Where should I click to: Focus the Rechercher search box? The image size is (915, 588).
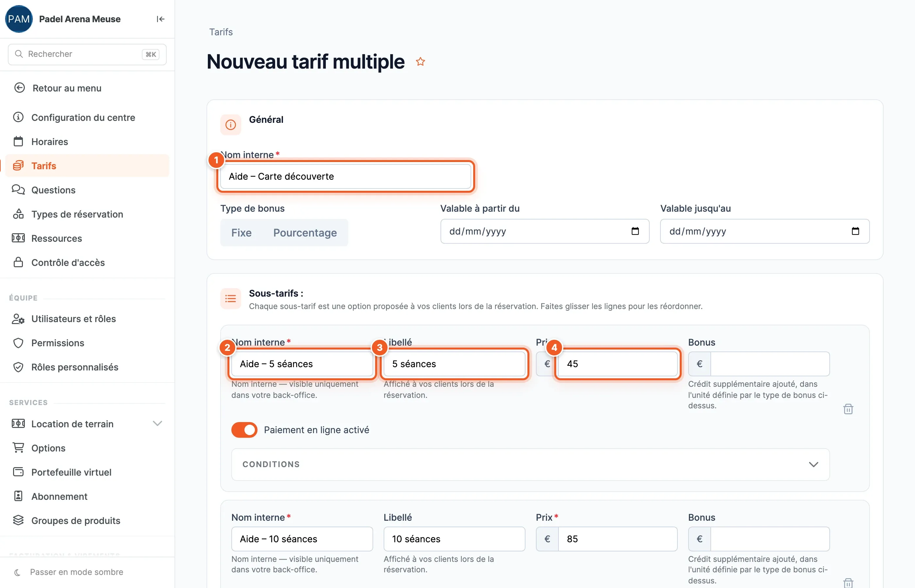coord(87,54)
